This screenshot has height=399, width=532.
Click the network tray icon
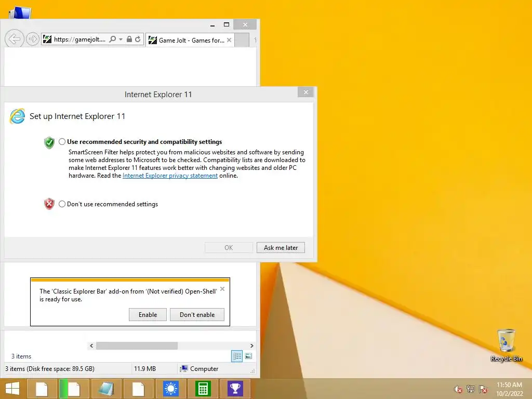(471, 389)
